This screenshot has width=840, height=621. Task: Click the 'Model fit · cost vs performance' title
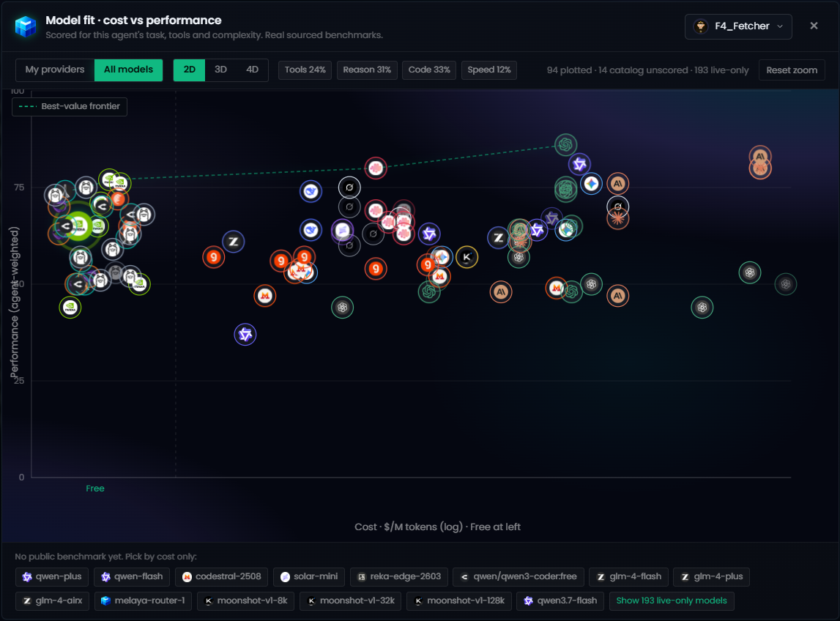pyautogui.click(x=133, y=21)
